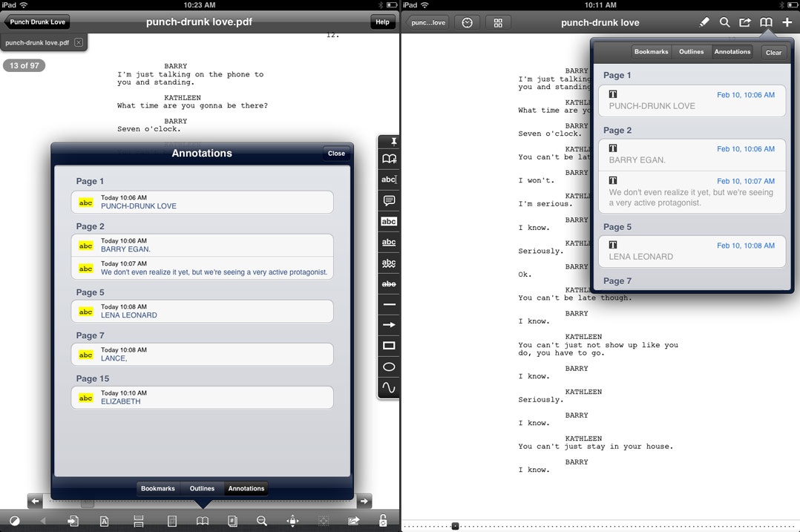Open LENA LEONARD annotation in right popover
This screenshot has width=800, height=532.
692,251
